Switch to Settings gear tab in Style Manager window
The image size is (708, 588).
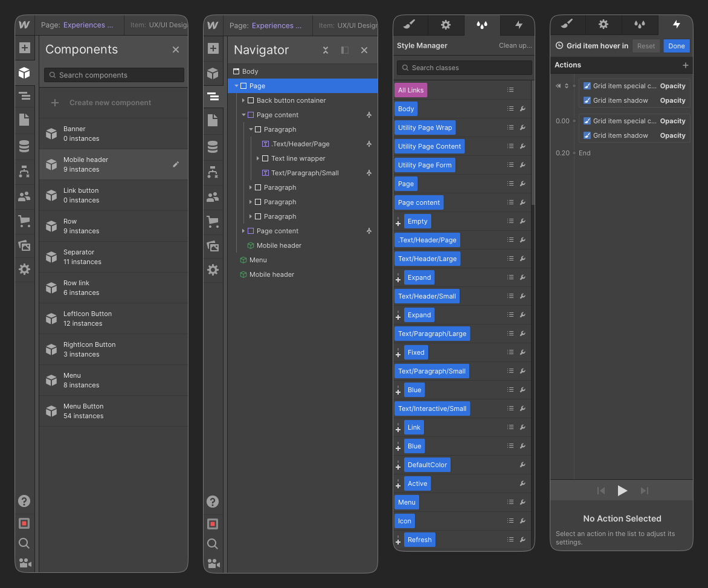(446, 25)
